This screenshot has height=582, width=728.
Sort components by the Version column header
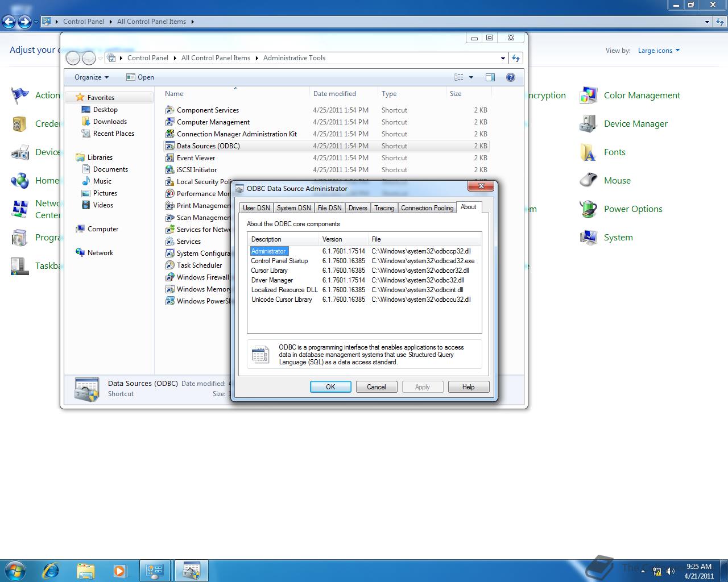pyautogui.click(x=343, y=239)
